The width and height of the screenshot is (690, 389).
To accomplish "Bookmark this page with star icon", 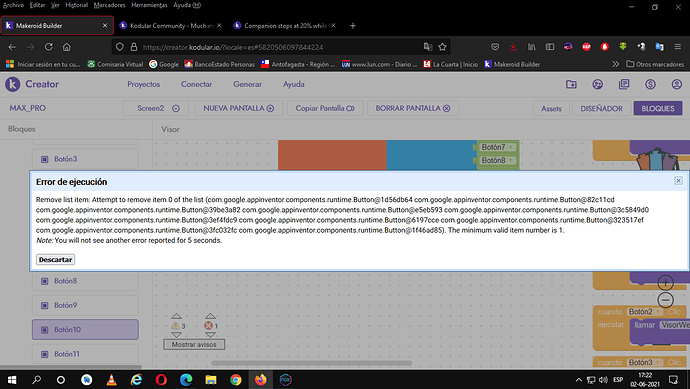I will pyautogui.click(x=442, y=47).
